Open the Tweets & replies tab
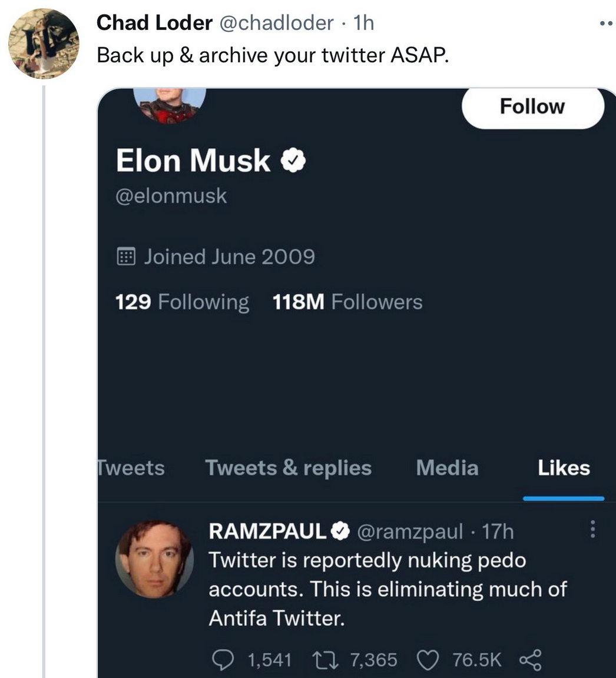Image resolution: width=616 pixels, height=678 pixels. [x=288, y=468]
